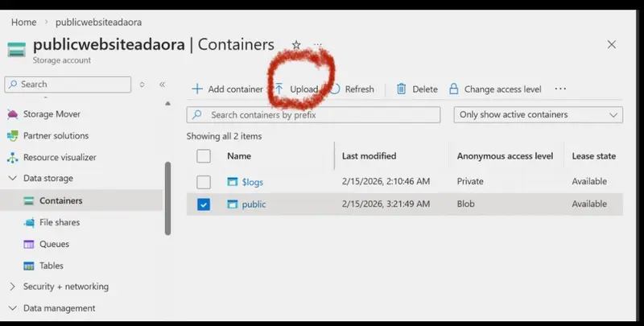This screenshot has width=644, height=326.
Task: Refresh the containers list
Action: (353, 89)
